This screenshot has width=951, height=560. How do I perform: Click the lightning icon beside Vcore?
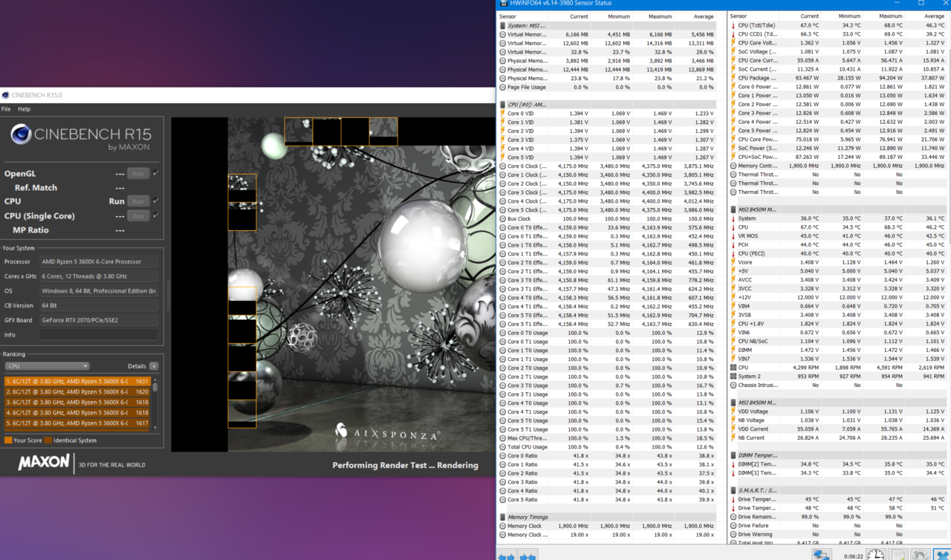click(x=733, y=262)
